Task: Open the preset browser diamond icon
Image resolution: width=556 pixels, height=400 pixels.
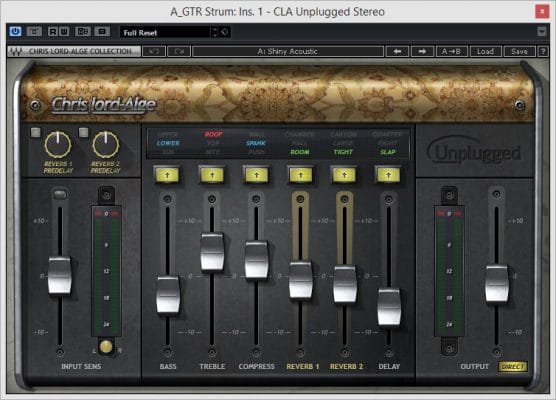Action: tap(224, 32)
